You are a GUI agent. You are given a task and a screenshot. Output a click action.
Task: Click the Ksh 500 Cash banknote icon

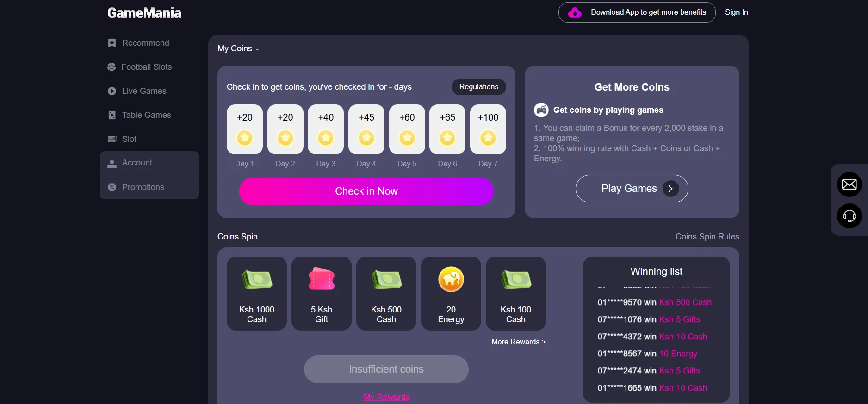[x=386, y=280]
